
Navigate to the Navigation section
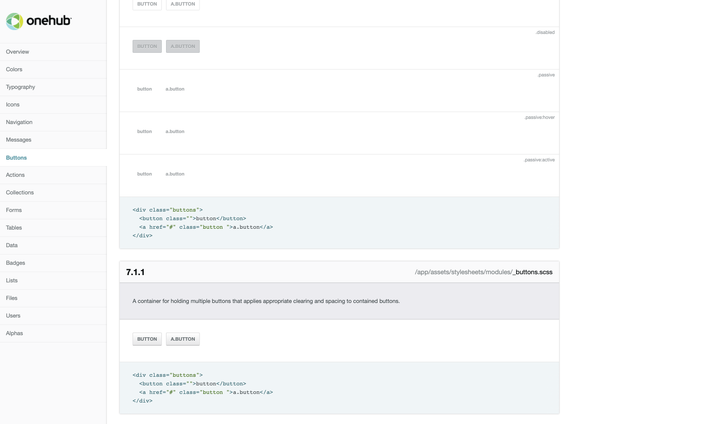click(x=53, y=122)
